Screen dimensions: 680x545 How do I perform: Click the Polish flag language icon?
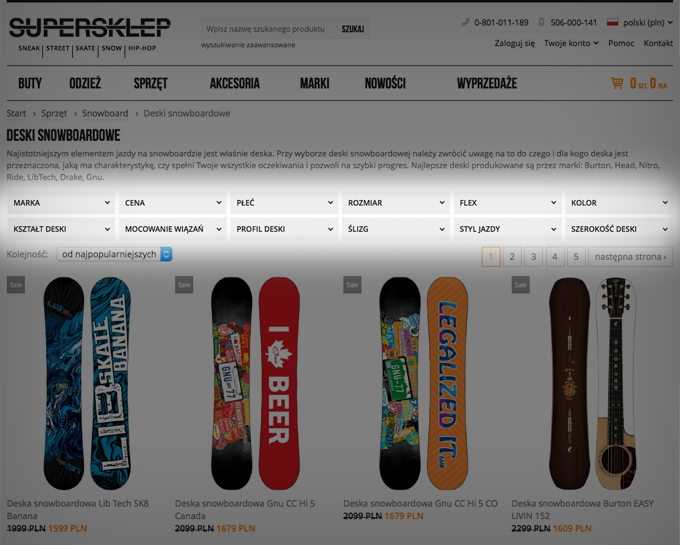[x=612, y=22]
